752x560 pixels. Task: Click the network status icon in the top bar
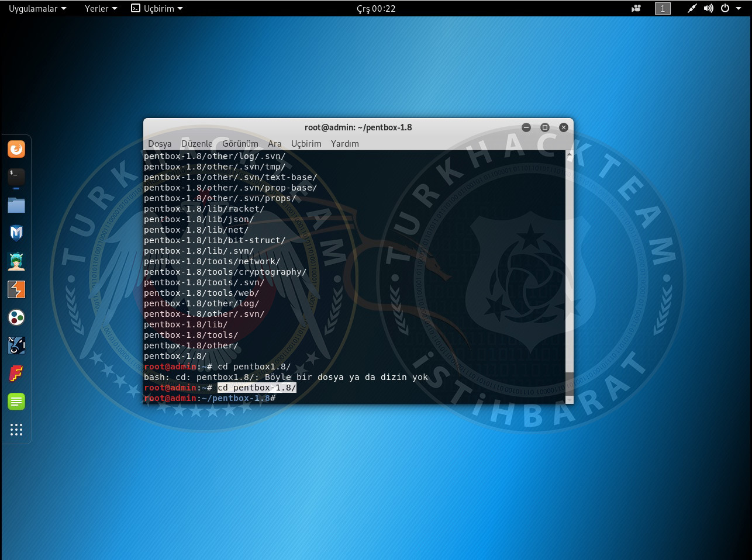pyautogui.click(x=692, y=9)
